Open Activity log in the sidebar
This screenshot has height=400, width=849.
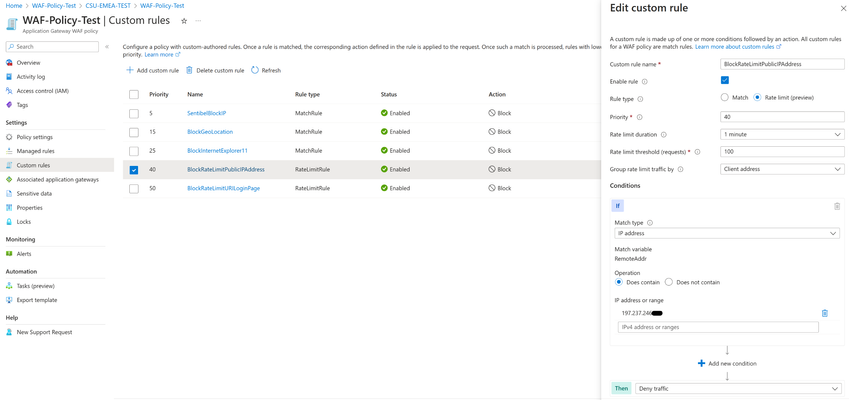[31, 77]
